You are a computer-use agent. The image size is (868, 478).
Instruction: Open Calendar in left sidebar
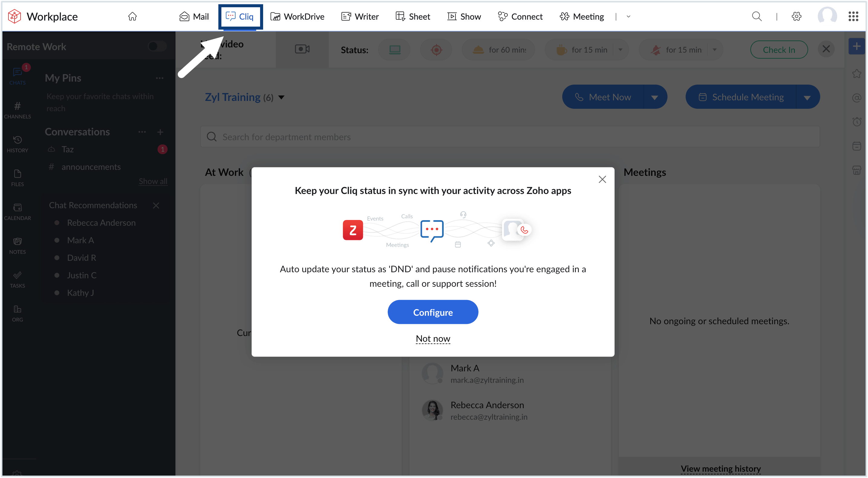pyautogui.click(x=18, y=212)
